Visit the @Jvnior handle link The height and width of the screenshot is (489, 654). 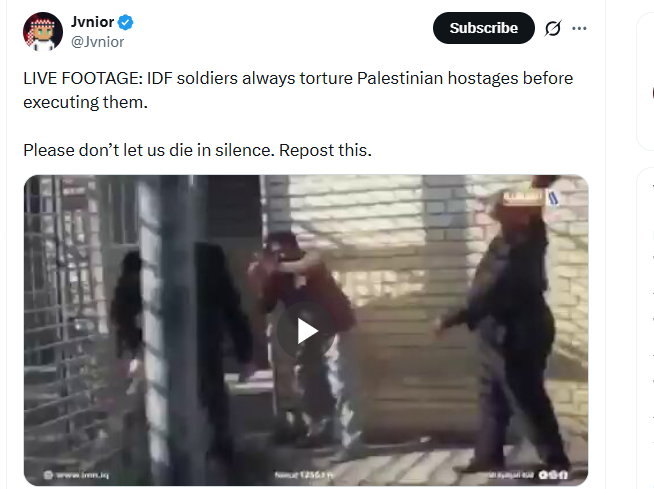[97, 42]
